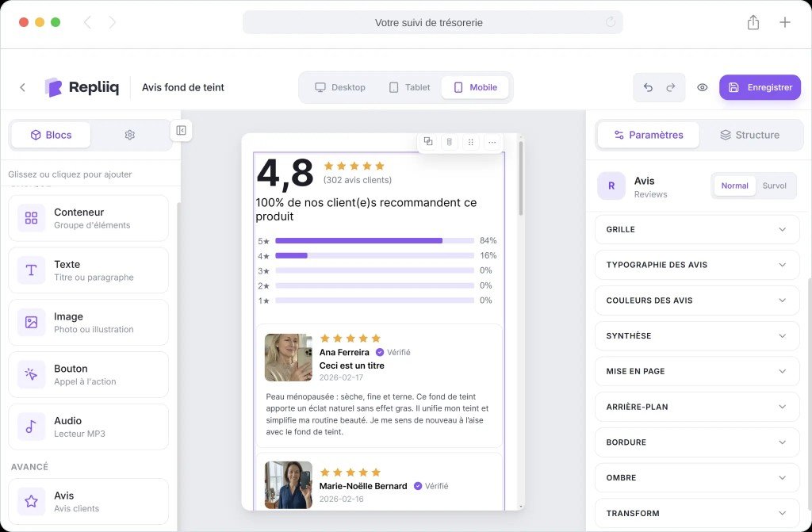Screen dimensions: 812x532
Task: Open the Ombre settings section
Action: coord(696,477)
